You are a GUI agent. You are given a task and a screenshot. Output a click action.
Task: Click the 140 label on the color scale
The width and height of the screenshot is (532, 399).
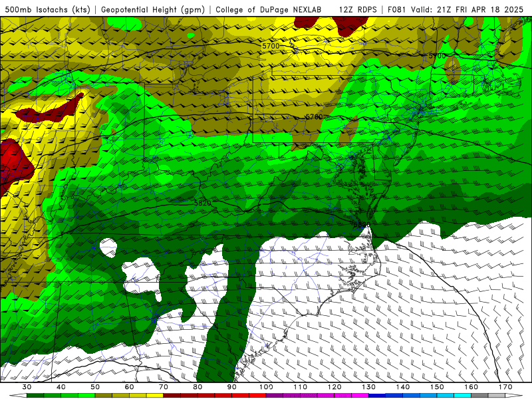pyautogui.click(x=403, y=387)
